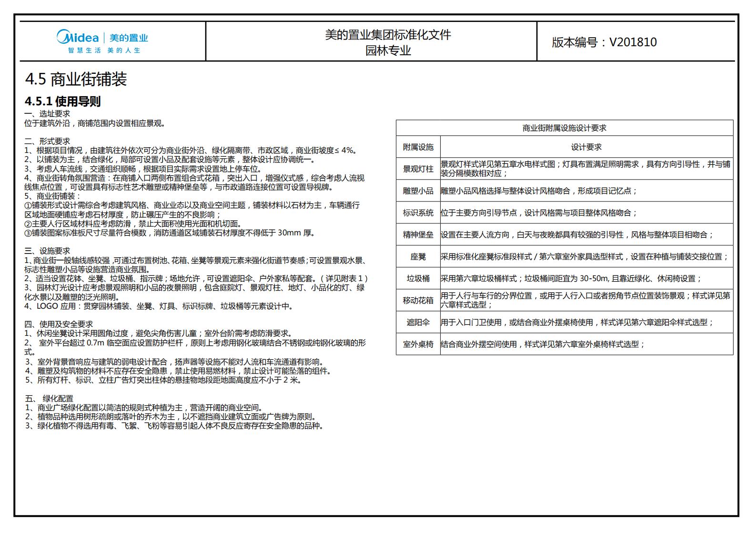Click the 一、选址要求 heading
This screenshot has height=535, width=756.
[x=47, y=114]
